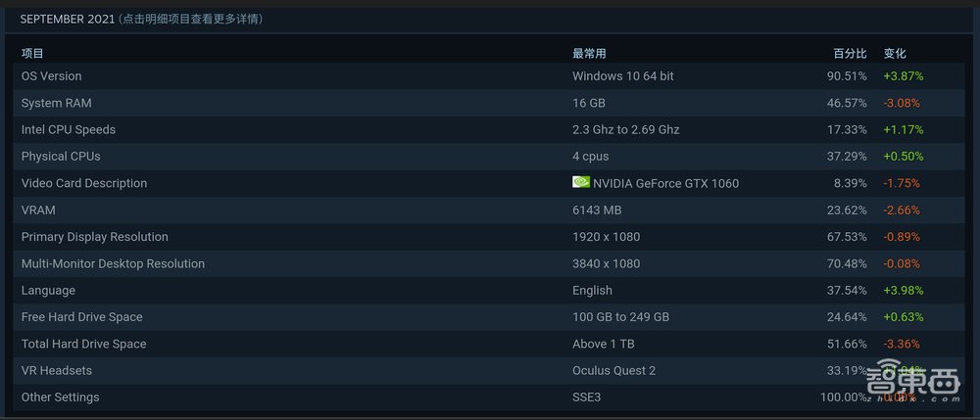Expand the Language row
Screen dimensions: 980x420
(48, 291)
